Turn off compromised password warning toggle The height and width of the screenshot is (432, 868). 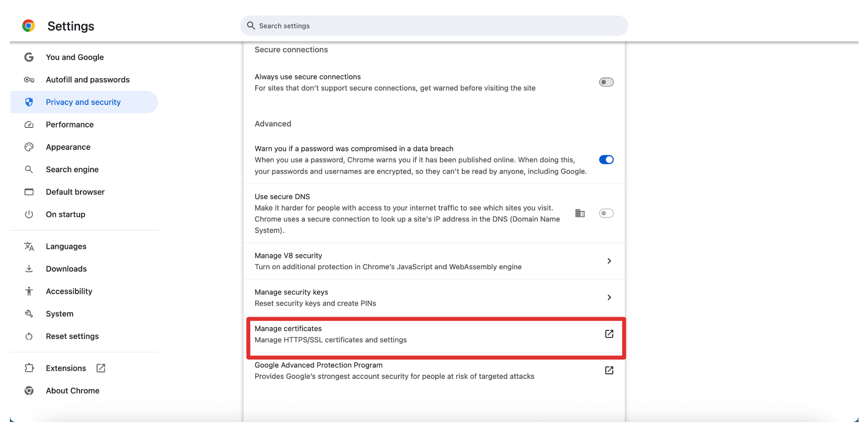(606, 160)
